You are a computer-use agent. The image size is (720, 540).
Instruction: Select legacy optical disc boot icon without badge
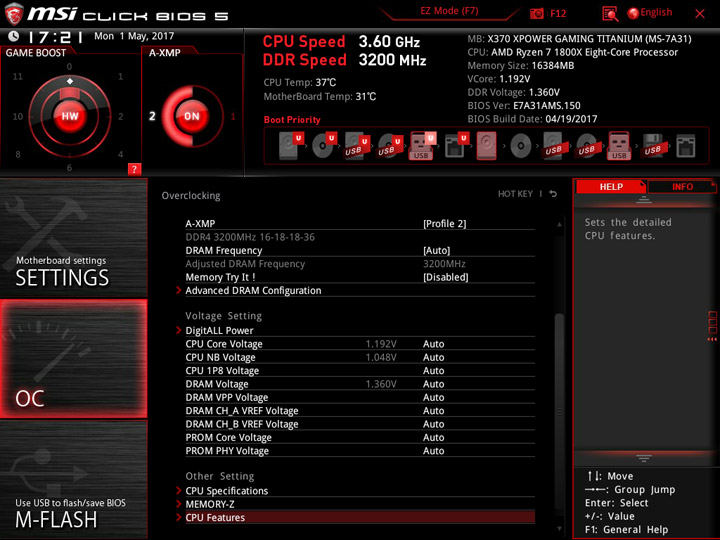point(521,146)
